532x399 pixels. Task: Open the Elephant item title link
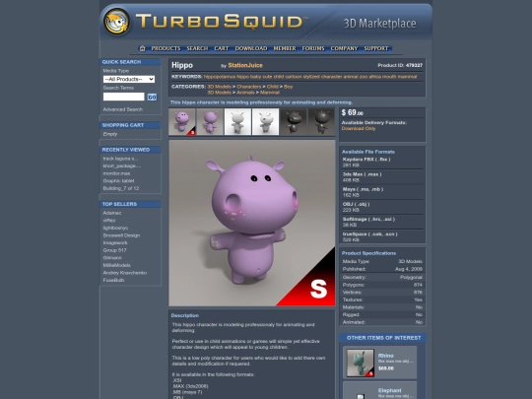(x=389, y=390)
